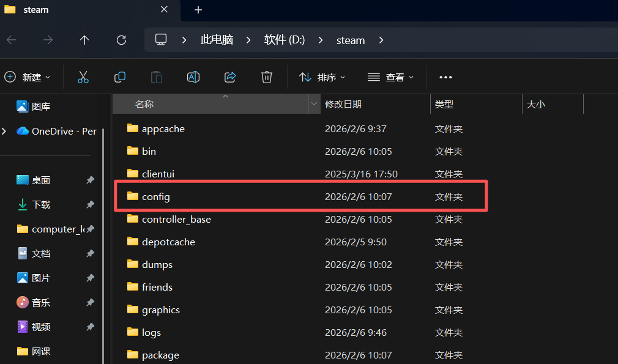618x364 pixels.
Task: Click the Share icon in toolbar
Action: click(x=230, y=77)
